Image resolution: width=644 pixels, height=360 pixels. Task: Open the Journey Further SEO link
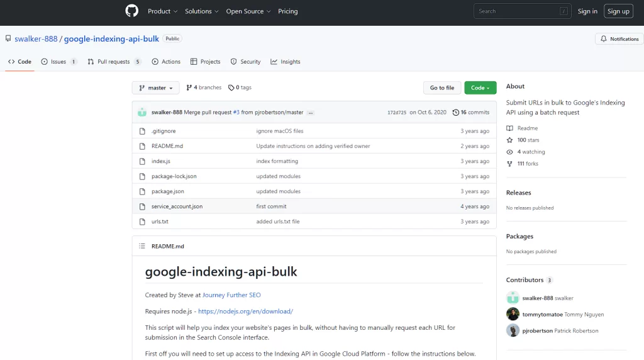pyautogui.click(x=231, y=295)
